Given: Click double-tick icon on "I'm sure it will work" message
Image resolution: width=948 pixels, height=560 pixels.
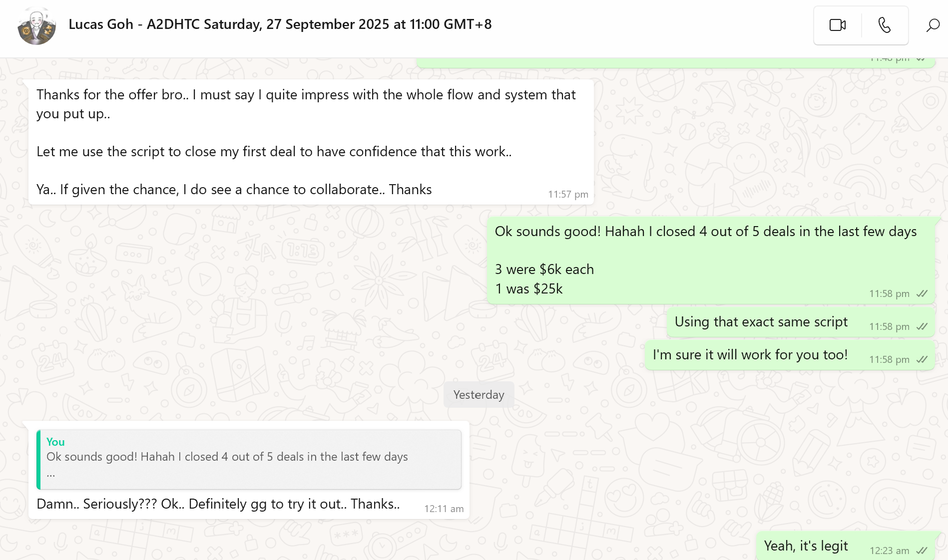Looking at the screenshot, I should pos(922,360).
